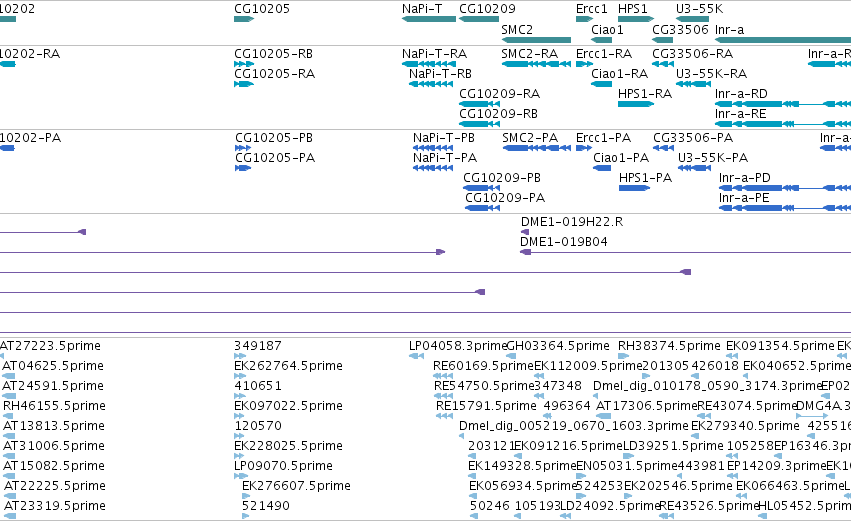The width and height of the screenshot is (851, 521).
Task: Open EST AT17306.5prime
Action: pos(604,416)
